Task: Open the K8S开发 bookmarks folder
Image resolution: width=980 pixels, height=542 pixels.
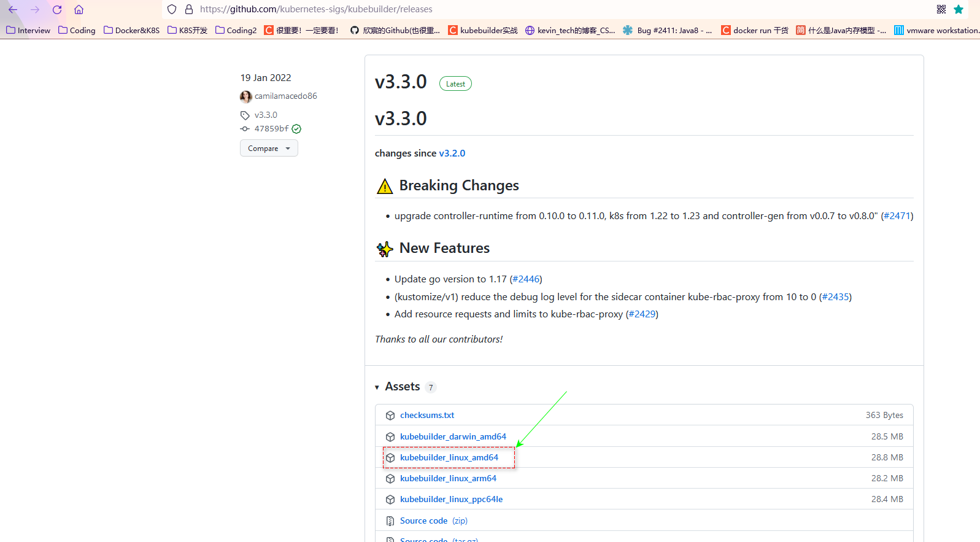Action: [x=187, y=30]
